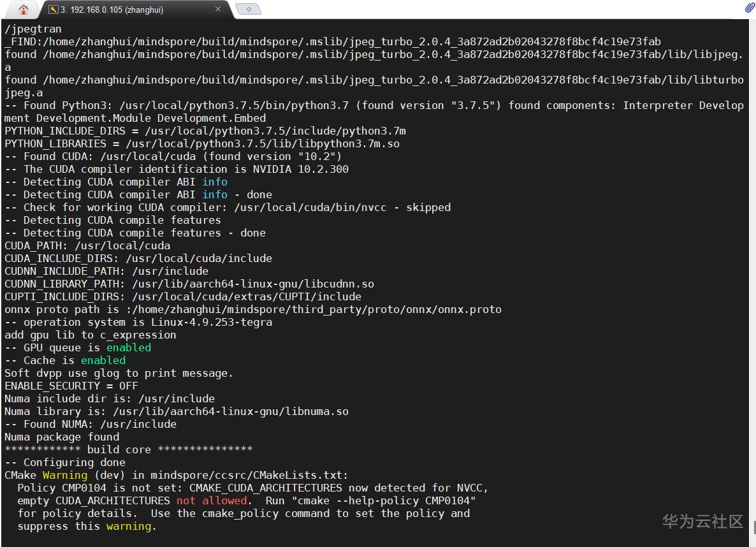
Task: Click blue 'info' in the 'info - done' line
Action: (215, 194)
